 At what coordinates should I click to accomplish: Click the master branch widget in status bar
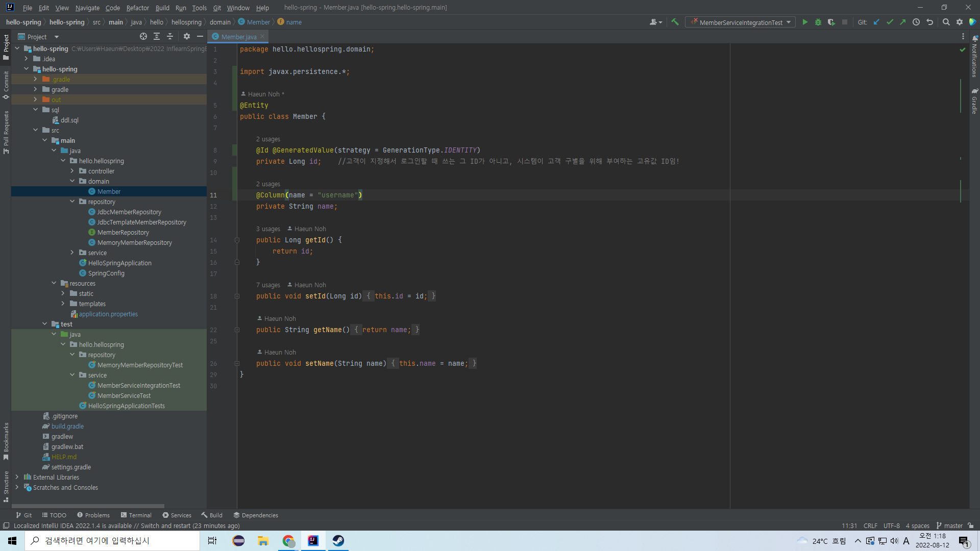(x=949, y=525)
